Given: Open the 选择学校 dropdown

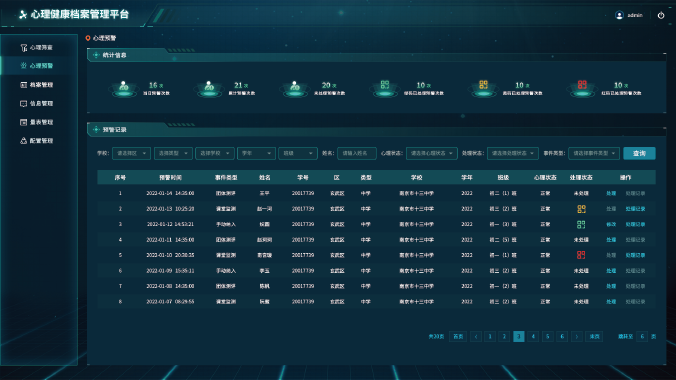Looking at the screenshot, I should 215,153.
